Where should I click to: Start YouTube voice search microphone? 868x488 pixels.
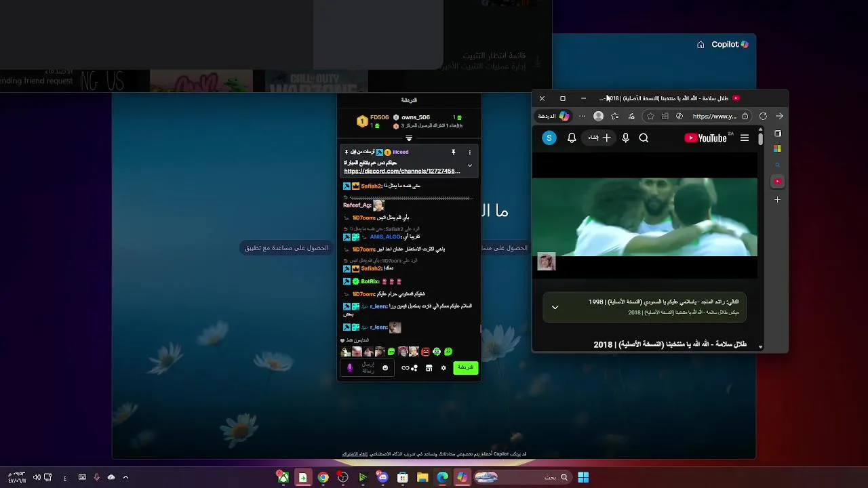tap(625, 138)
